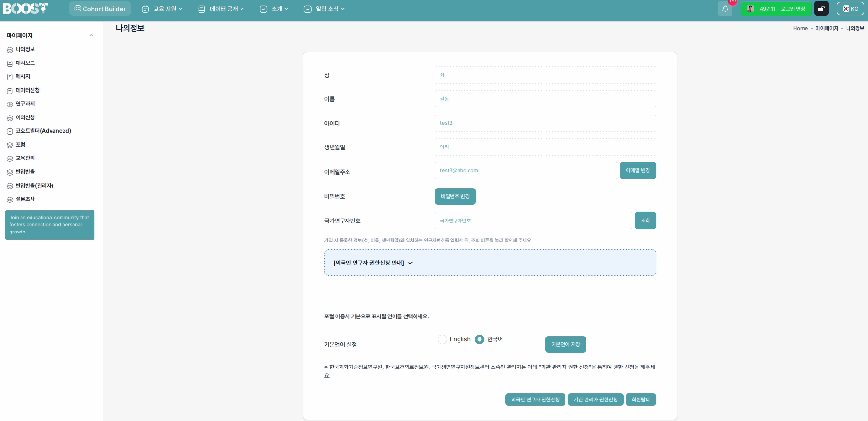Select English as default language
868x421 pixels.
point(442,339)
